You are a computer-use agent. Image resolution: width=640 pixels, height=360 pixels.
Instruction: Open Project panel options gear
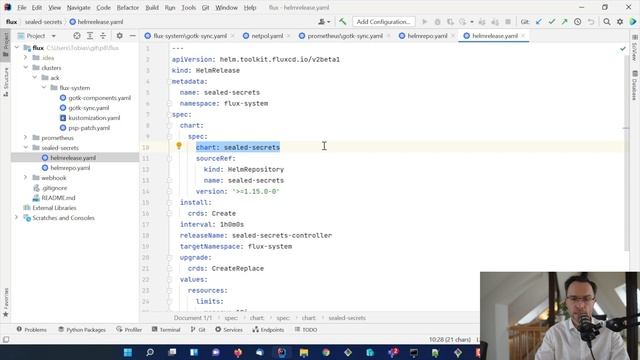tap(119, 36)
